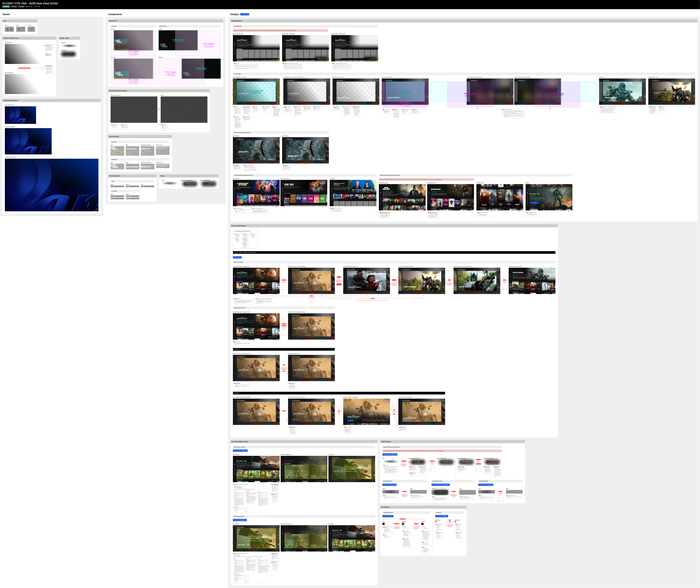This screenshot has width=700, height=588.
Task: Open the Expand + Loop Animation button
Action: (390, 454)
